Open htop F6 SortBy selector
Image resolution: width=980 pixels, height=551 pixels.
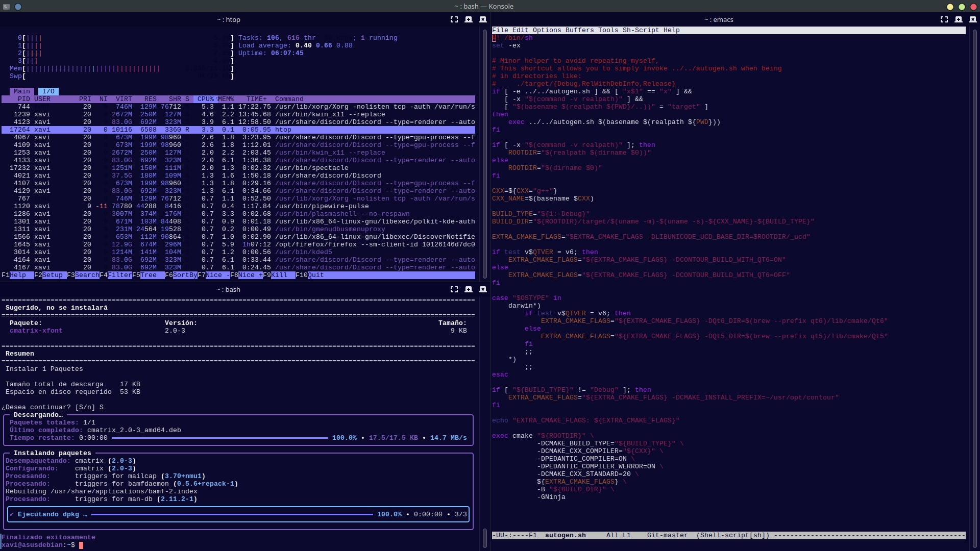(x=181, y=275)
